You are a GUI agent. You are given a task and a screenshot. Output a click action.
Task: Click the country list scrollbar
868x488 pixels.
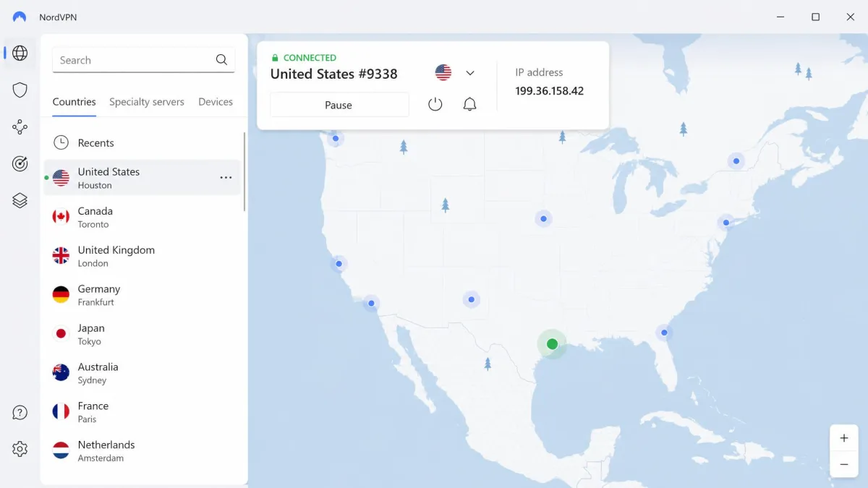pyautogui.click(x=244, y=171)
